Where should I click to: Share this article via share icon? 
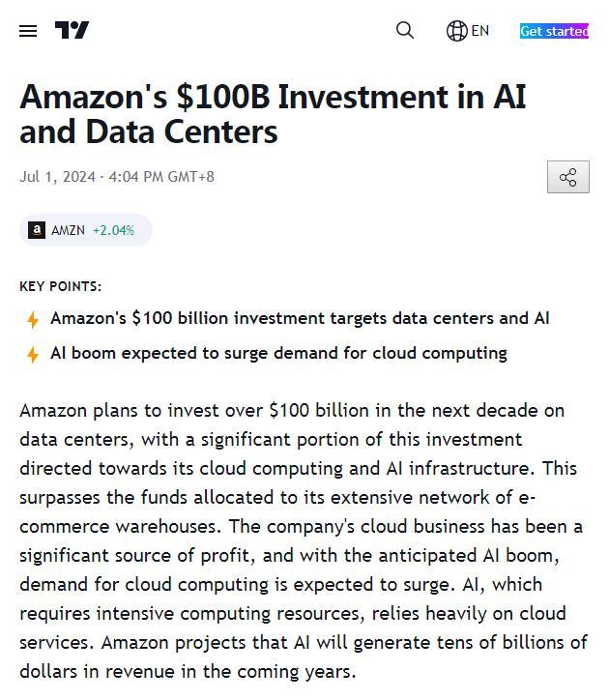tap(568, 177)
